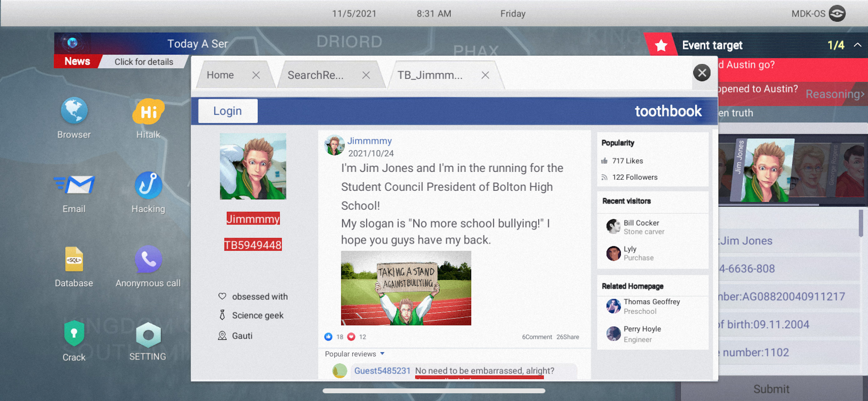Select the TB_Jimmm... tab

pyautogui.click(x=430, y=75)
